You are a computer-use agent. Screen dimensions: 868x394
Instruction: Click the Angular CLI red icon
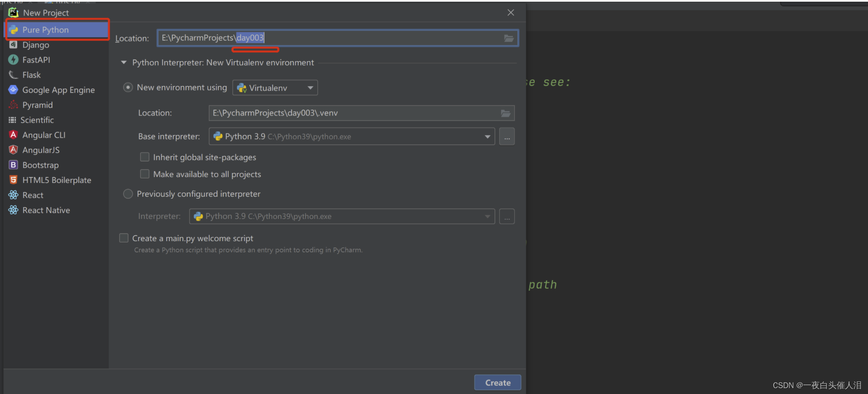pyautogui.click(x=13, y=135)
